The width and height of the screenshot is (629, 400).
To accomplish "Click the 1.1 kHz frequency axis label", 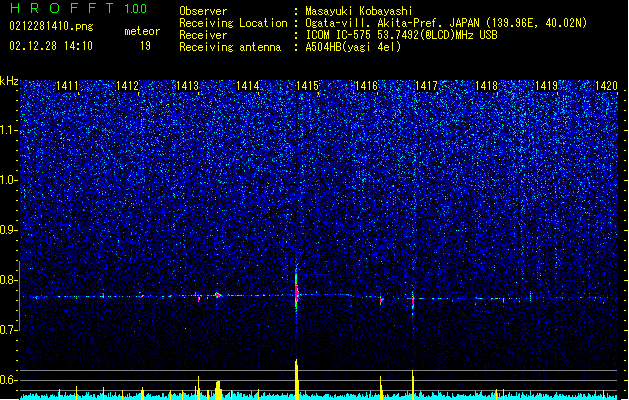I will (8, 130).
